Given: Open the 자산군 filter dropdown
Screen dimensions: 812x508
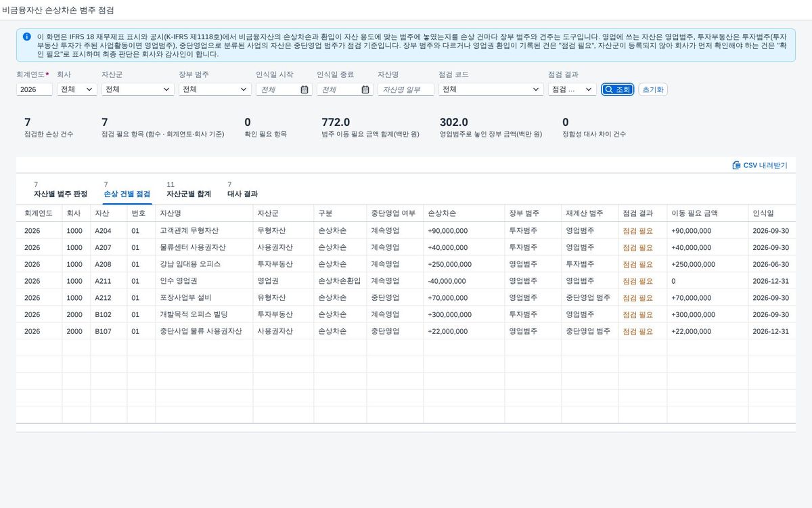Looking at the screenshot, I should click(x=138, y=89).
